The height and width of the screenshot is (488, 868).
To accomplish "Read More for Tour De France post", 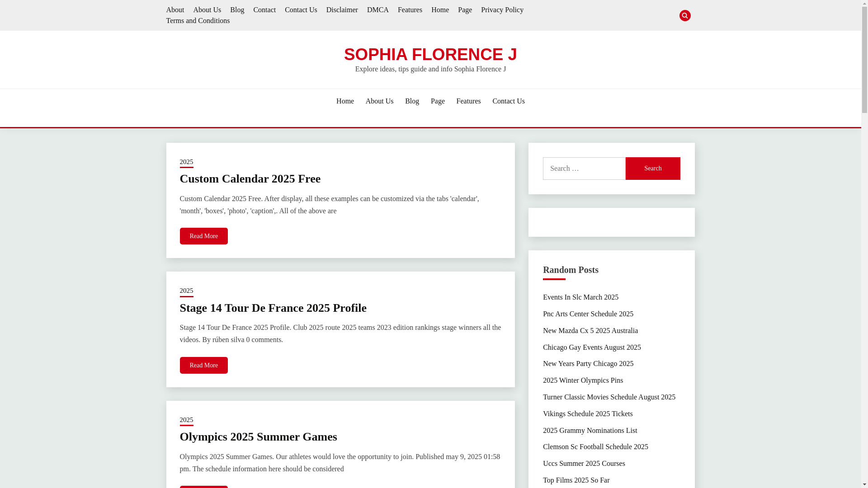I will pos(203,365).
